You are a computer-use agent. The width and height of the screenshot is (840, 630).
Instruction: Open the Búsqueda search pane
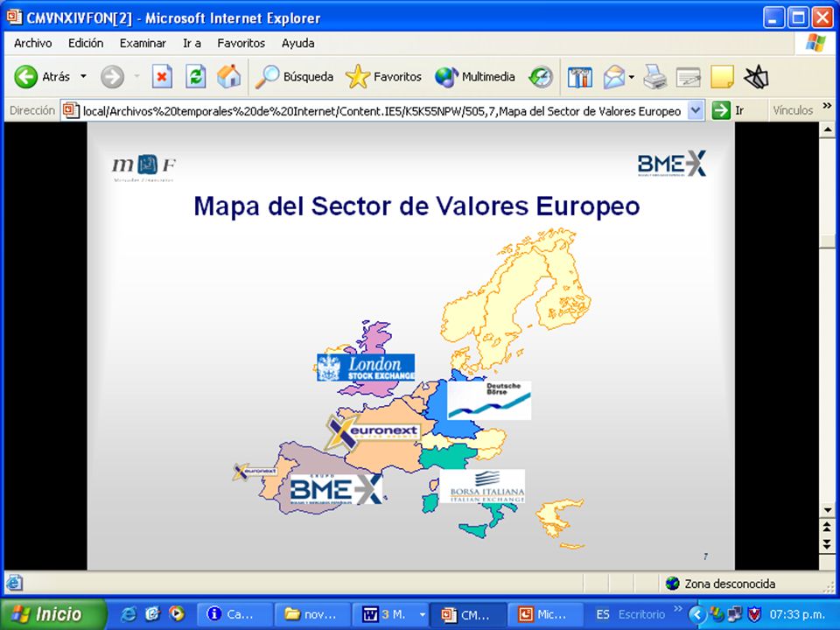click(294, 77)
